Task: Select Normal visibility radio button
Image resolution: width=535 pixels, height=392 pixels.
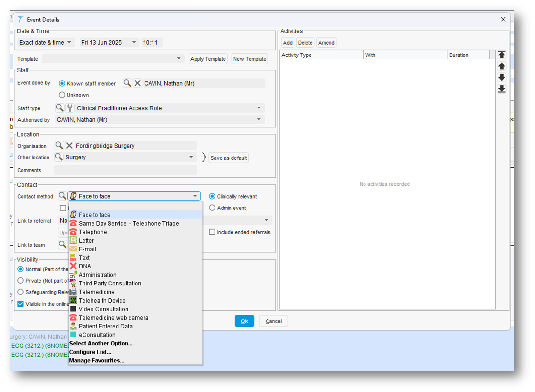Action: tap(21, 269)
